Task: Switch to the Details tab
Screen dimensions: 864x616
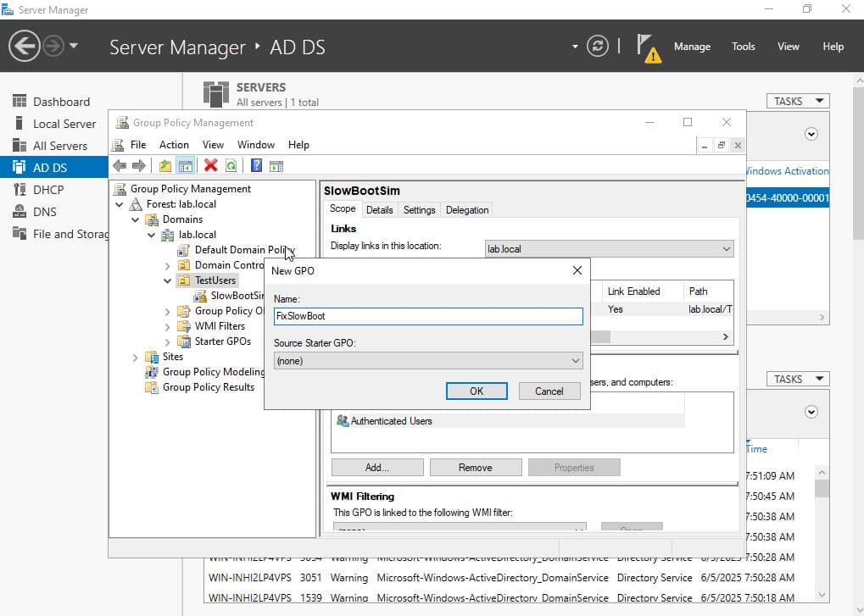Action: coord(379,210)
